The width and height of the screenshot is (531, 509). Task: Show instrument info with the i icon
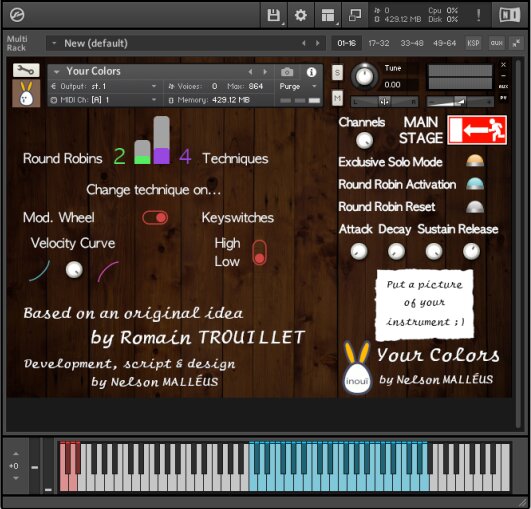coord(311,72)
